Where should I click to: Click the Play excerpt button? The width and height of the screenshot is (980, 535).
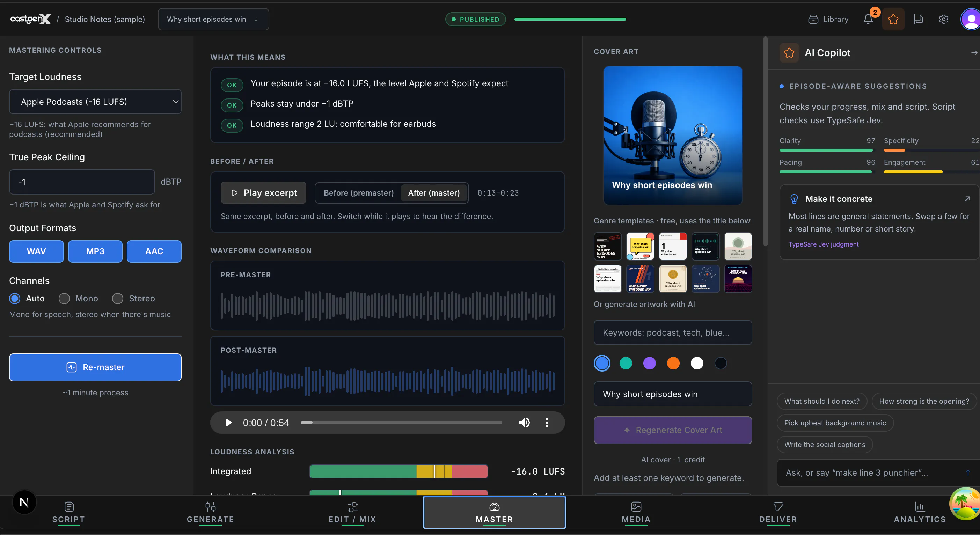[x=263, y=193]
